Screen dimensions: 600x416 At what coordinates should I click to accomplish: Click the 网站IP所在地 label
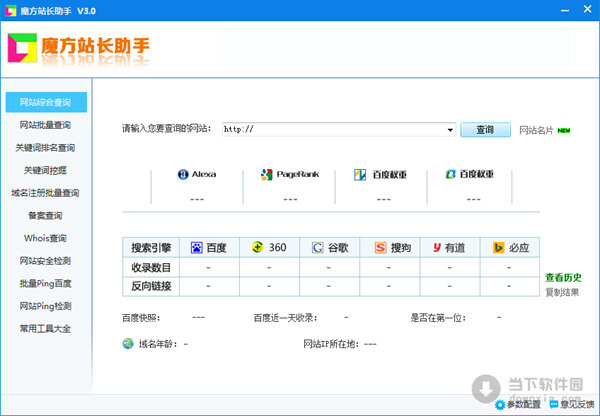tap(331, 344)
